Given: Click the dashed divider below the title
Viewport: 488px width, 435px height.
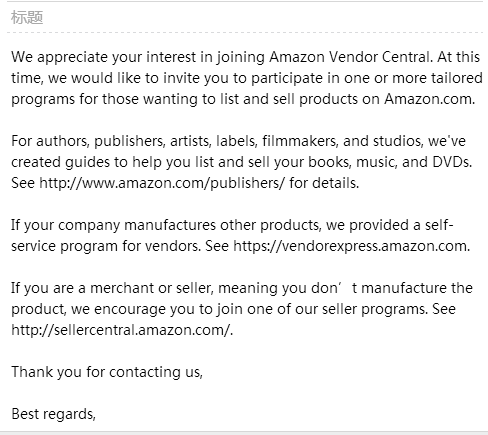Looking at the screenshot, I should point(245,32).
